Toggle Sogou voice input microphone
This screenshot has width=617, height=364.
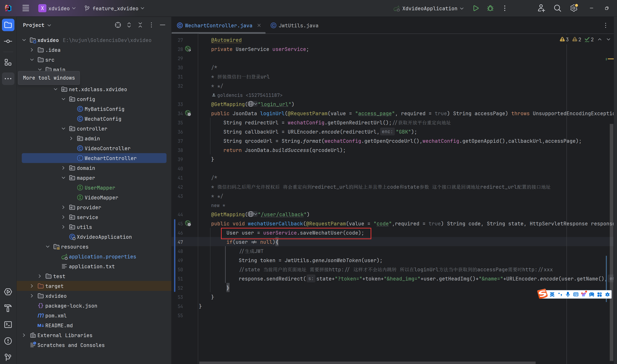568,294
